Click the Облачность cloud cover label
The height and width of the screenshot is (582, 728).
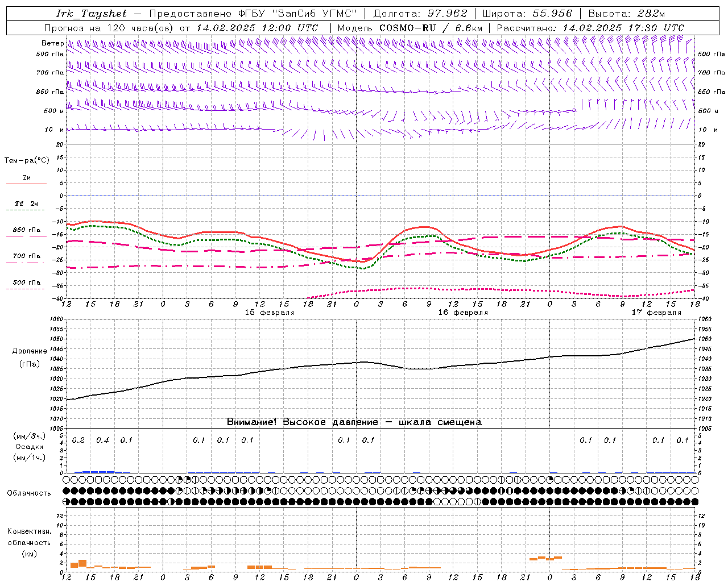[x=29, y=493]
